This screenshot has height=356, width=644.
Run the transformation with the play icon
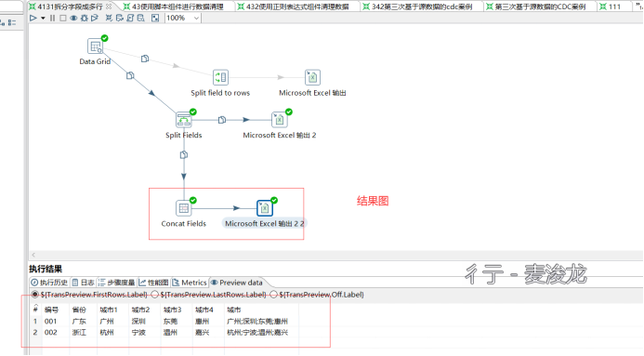pos(33,18)
